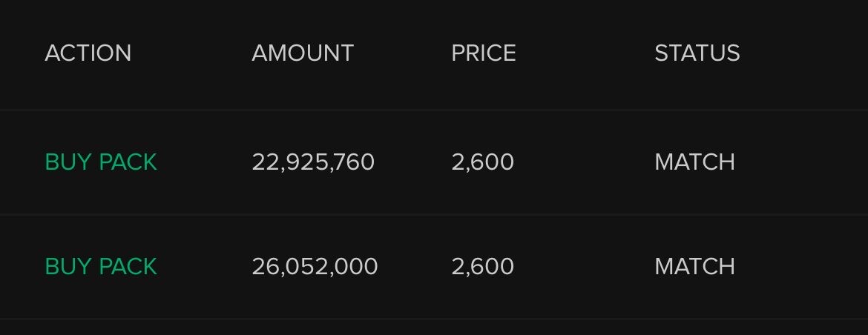This screenshot has height=335, width=868.
Task: Sort orders by STATUS column header
Action: [697, 53]
